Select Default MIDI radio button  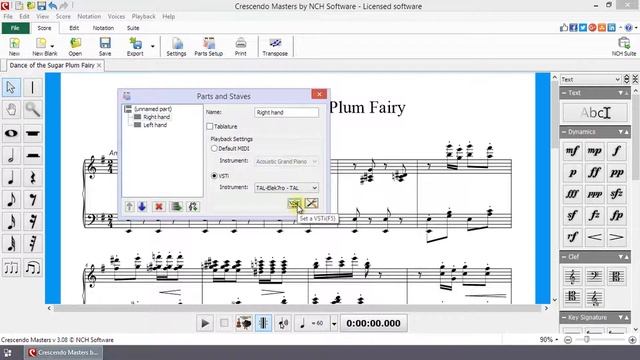(214, 149)
